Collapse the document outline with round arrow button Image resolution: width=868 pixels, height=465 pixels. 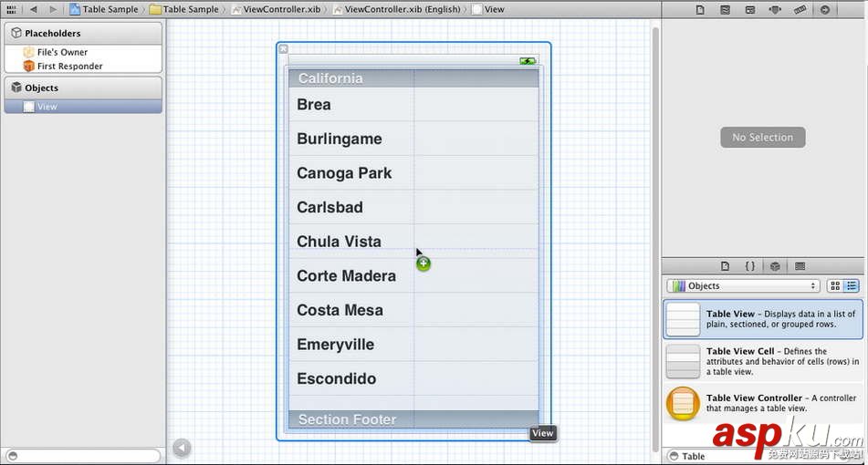click(x=182, y=448)
